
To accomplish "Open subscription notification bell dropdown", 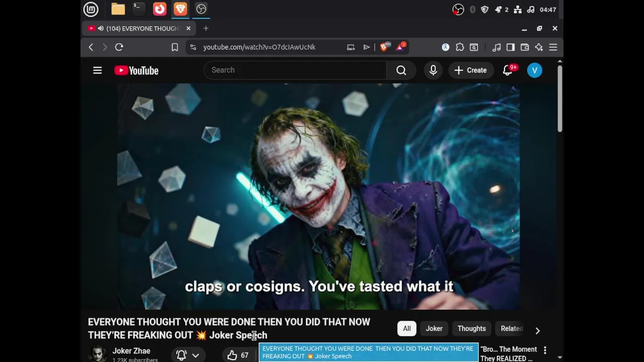I will pos(188,355).
